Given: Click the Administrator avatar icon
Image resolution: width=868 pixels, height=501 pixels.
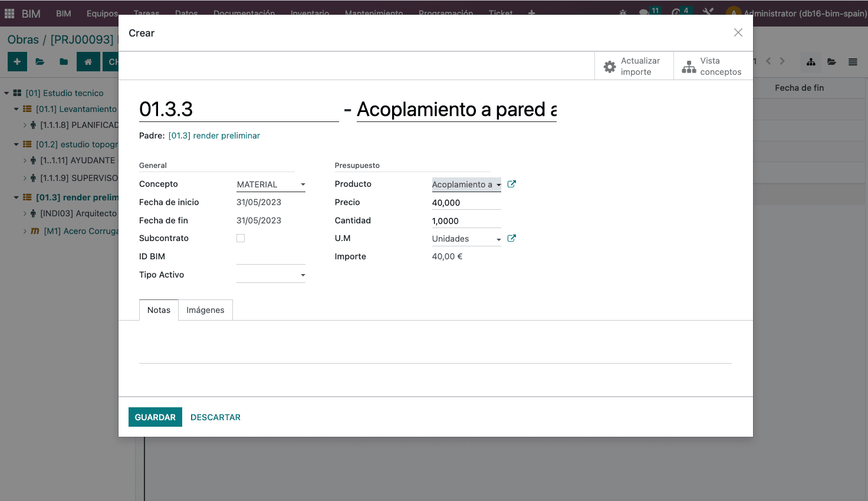Looking at the screenshot, I should click(x=734, y=13).
